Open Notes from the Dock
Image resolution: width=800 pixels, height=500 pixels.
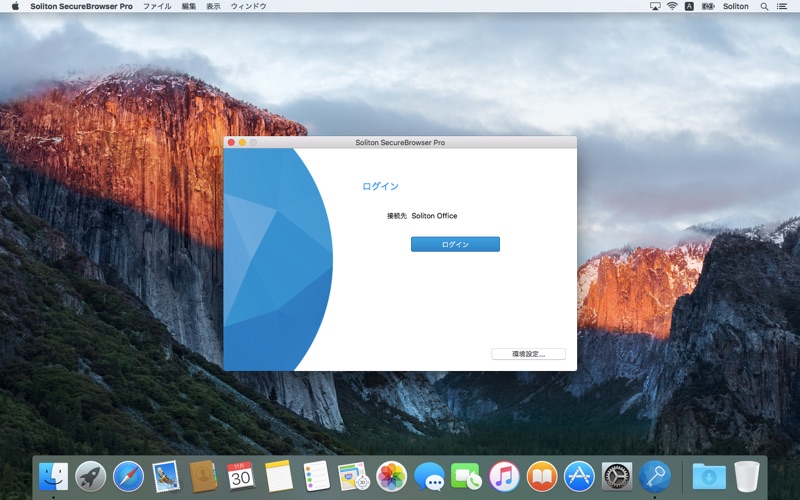click(x=279, y=477)
